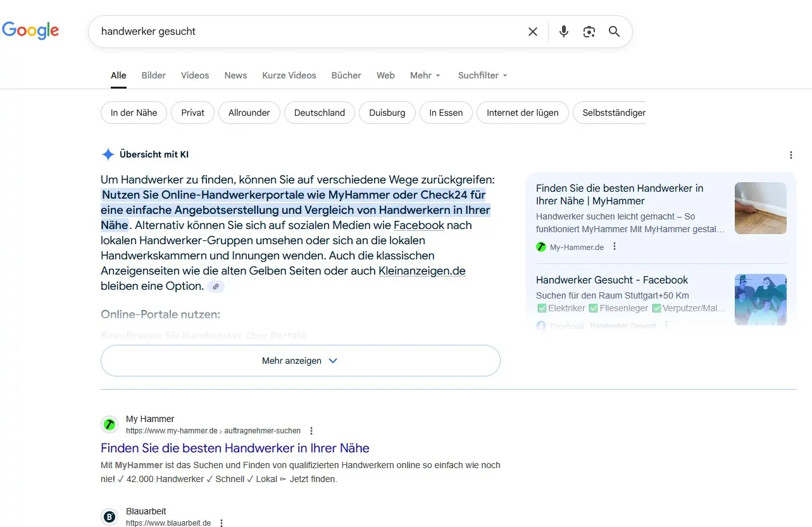
Task: Open the Kleinanzeigen.de link in the AI text
Action: tap(422, 270)
